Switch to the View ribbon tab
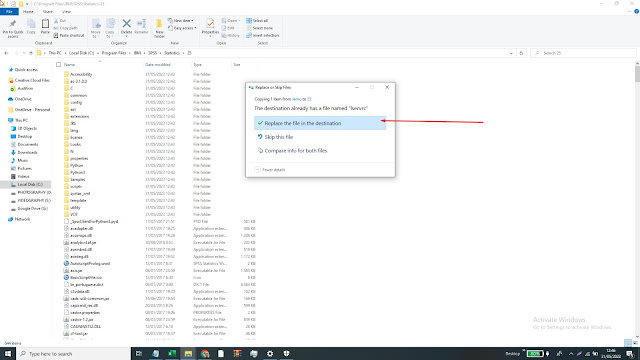640x360 pixels. [66, 12]
